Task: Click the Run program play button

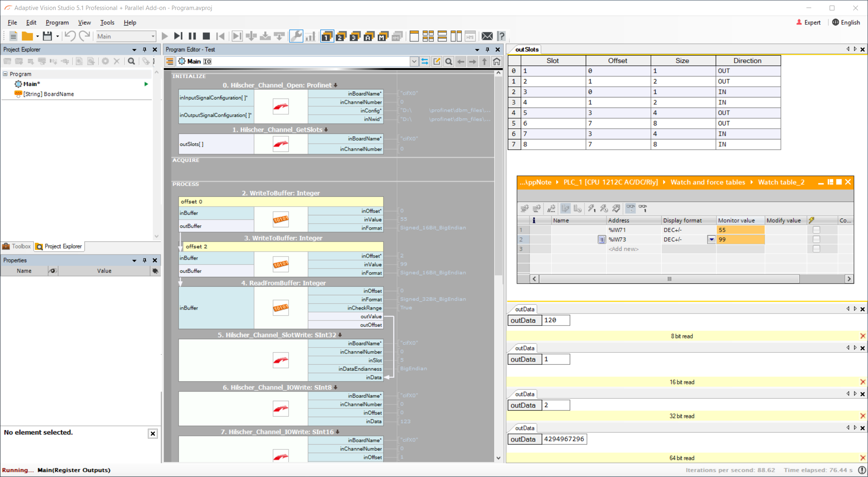Action: tap(165, 36)
